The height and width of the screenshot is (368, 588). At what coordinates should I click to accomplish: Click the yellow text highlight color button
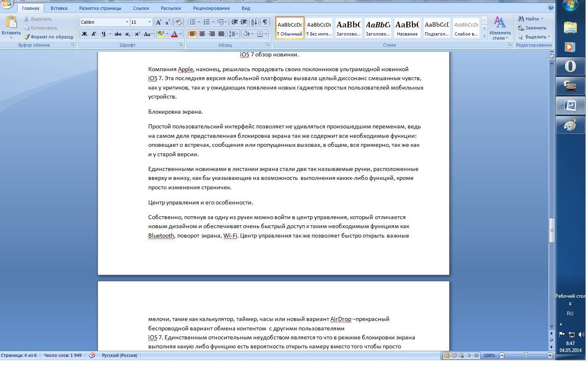point(160,34)
